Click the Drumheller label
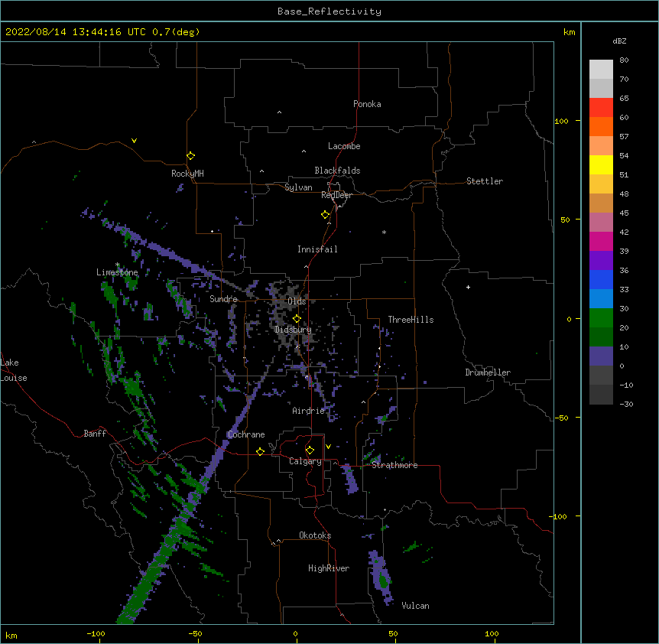Image resolution: width=659 pixels, height=644 pixels. tap(488, 372)
